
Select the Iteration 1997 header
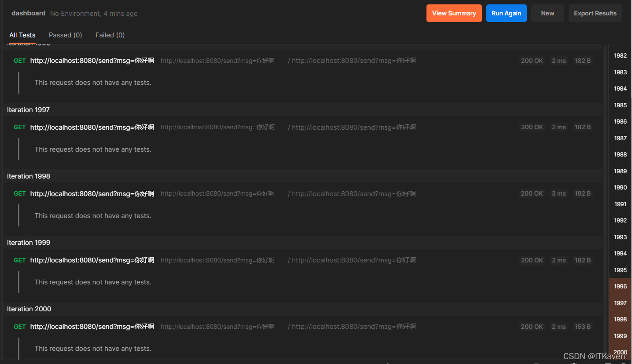coord(29,109)
